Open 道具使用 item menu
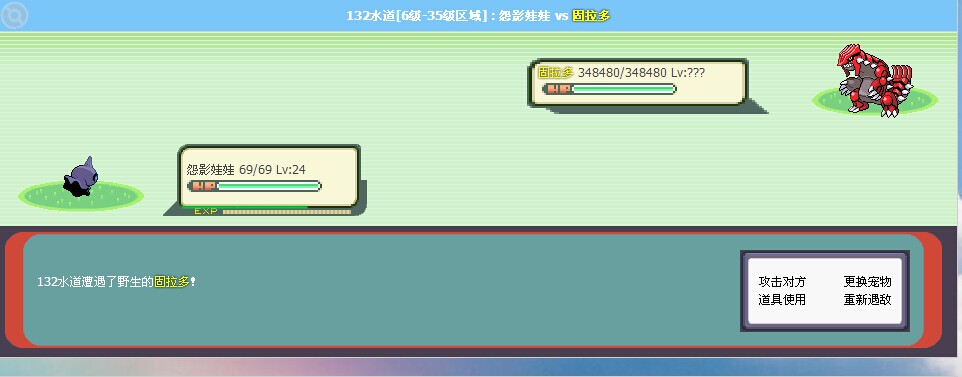Viewport: 962px width, 377px height. click(x=782, y=300)
